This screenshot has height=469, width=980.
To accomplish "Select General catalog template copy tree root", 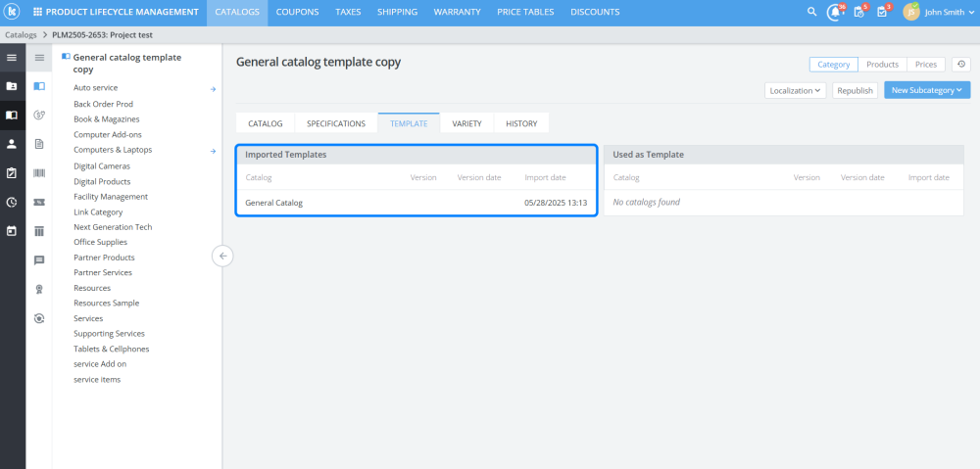I will (x=126, y=63).
